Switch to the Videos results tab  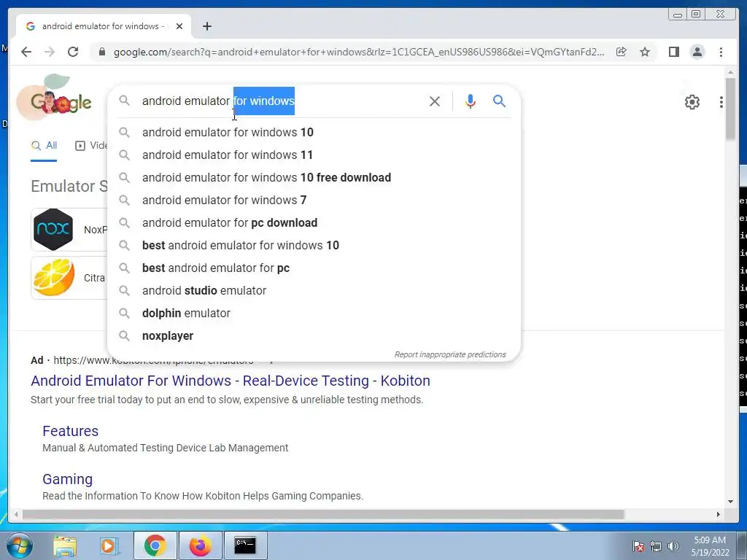click(91, 146)
